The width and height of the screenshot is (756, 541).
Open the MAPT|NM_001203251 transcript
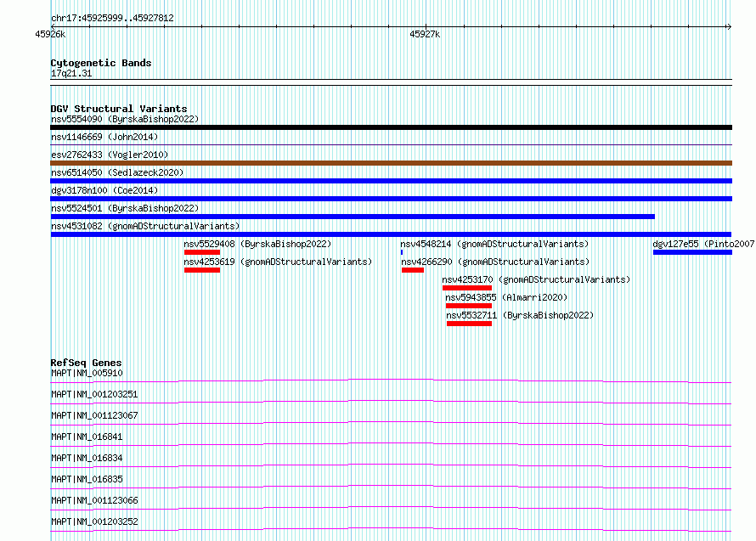[94, 394]
